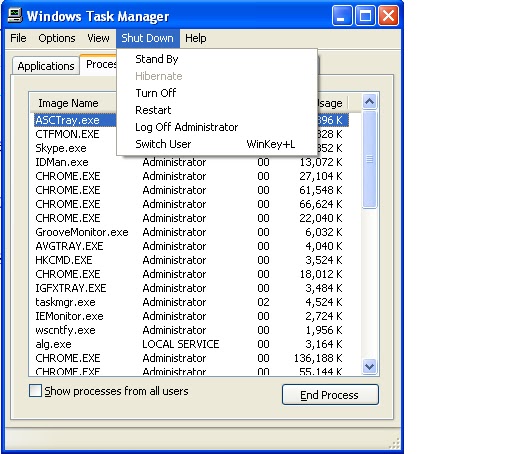The height and width of the screenshot is (454, 512).
Task: Choose Restart from the menu
Action: 217,110
